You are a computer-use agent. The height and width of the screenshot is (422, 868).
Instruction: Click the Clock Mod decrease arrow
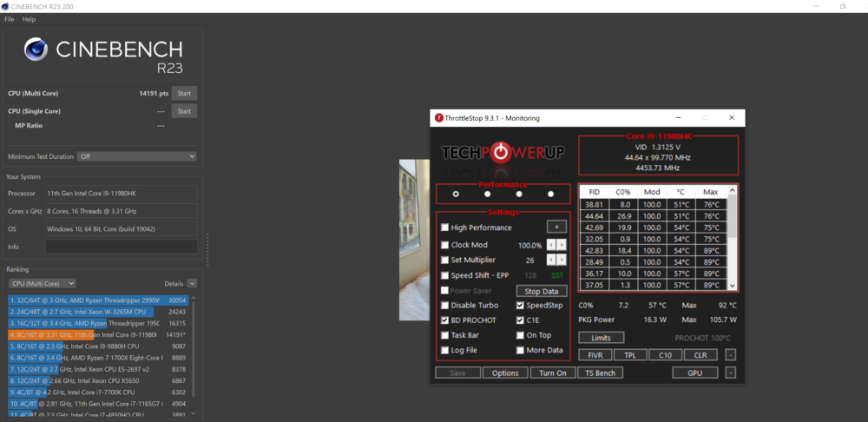(550, 245)
